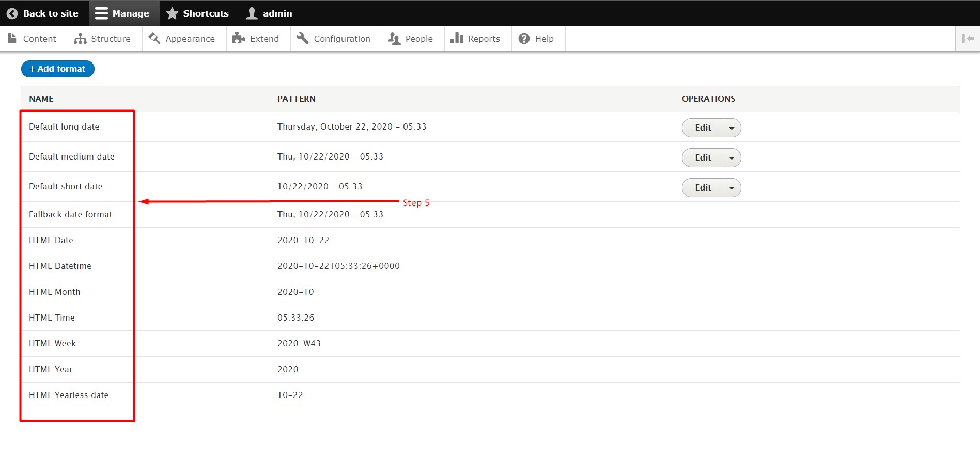The image size is (980, 460).
Task: Click the NAME column header
Action: tap(41, 99)
